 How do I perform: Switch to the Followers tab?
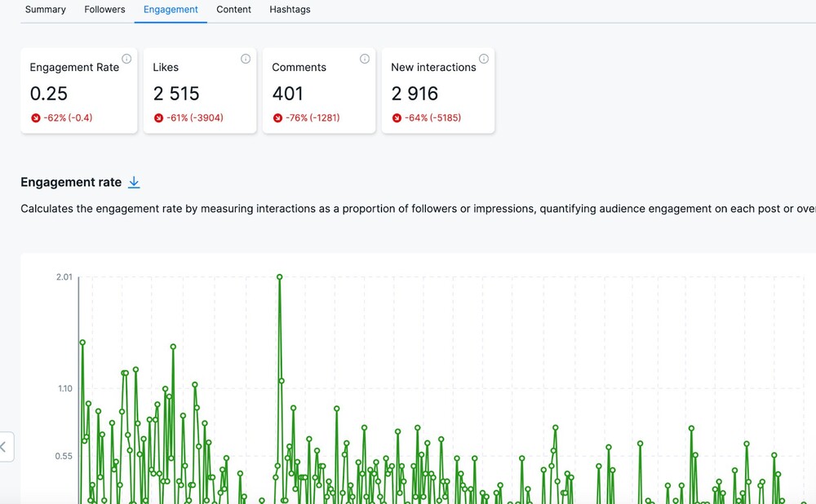(x=104, y=9)
